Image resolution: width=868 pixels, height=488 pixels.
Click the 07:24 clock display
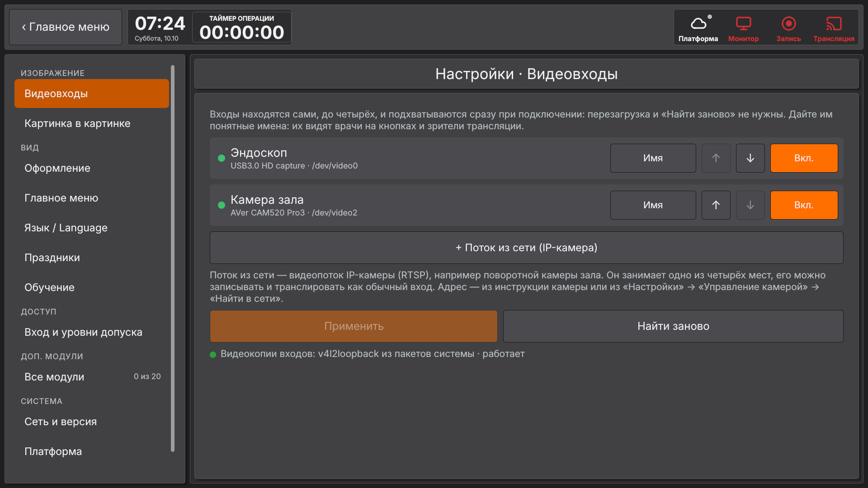tap(160, 23)
